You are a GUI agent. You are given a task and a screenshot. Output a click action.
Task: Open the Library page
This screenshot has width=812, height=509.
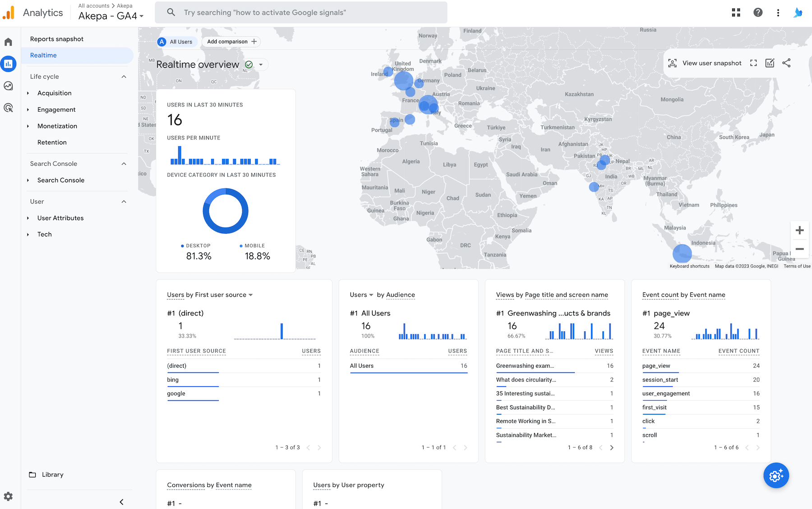point(52,475)
